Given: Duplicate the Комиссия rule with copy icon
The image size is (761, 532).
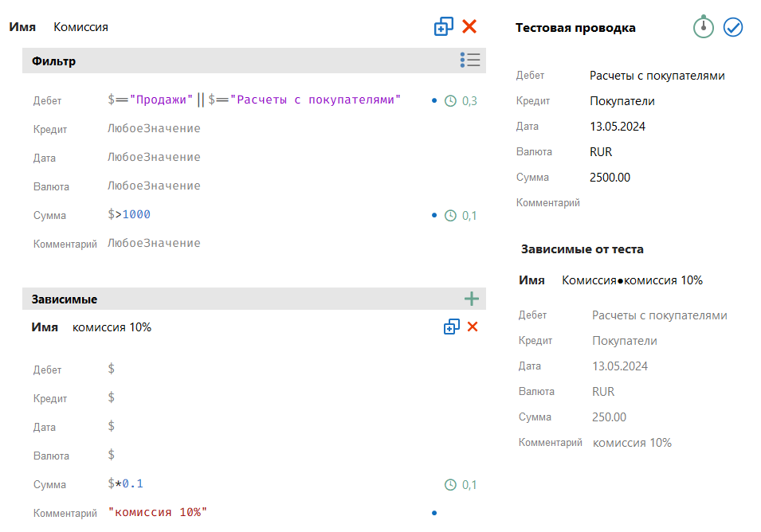Looking at the screenshot, I should [443, 27].
